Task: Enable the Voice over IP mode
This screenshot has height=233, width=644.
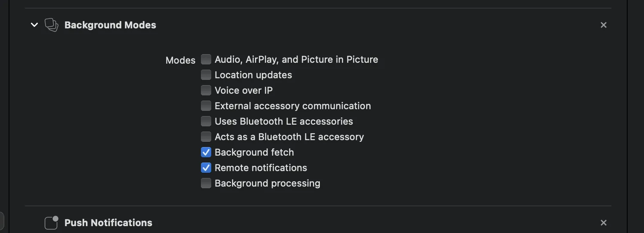Action: 207,90
